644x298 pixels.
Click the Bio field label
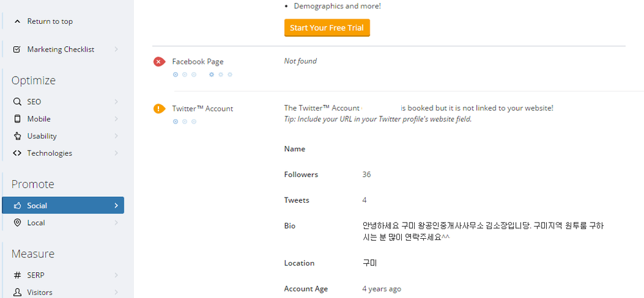coord(290,226)
